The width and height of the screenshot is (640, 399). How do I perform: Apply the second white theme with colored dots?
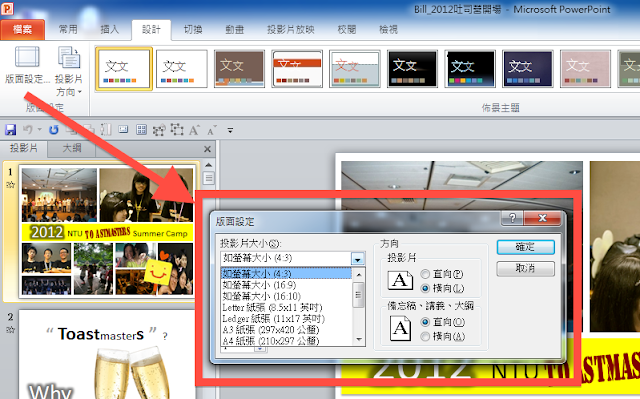(182, 69)
